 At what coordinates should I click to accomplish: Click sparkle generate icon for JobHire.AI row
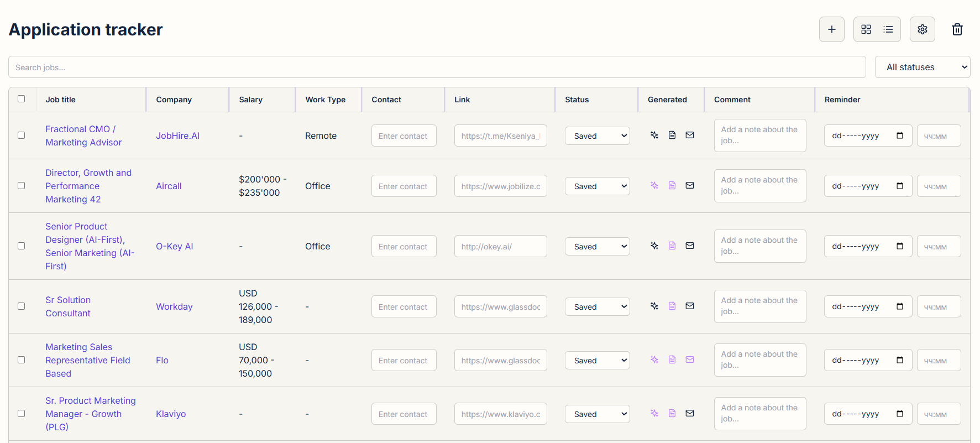click(654, 135)
